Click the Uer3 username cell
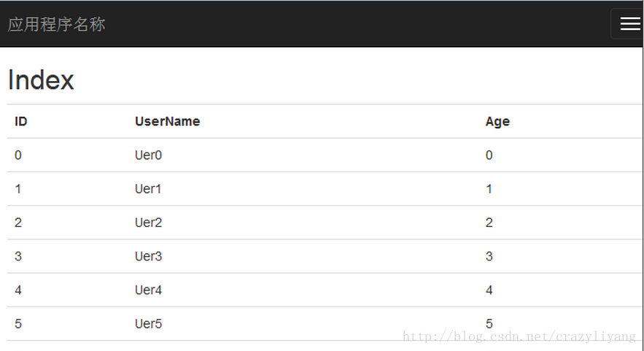Screen dimensions: 644x351 148,256
